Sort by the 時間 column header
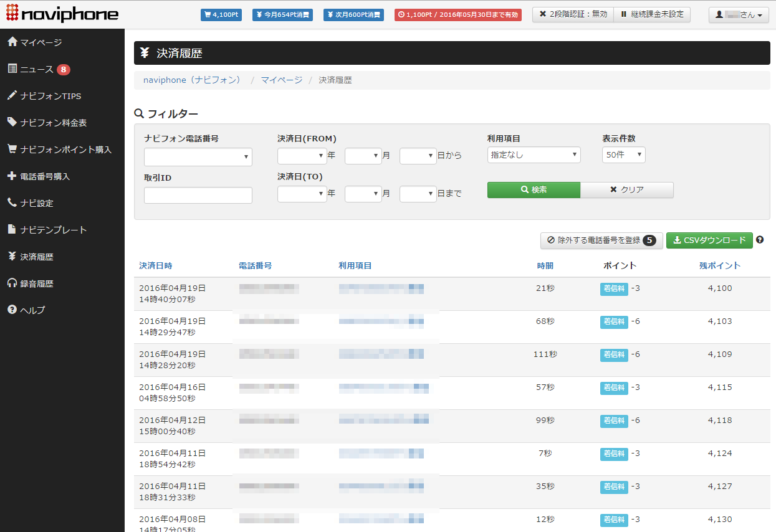This screenshot has height=532, width=776. pos(545,266)
